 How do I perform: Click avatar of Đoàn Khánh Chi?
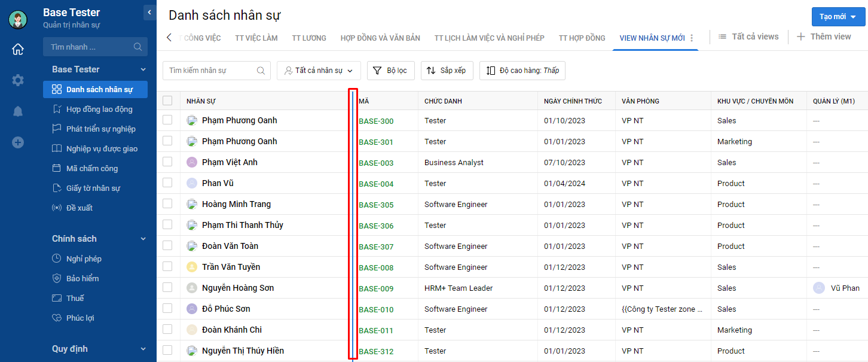(192, 330)
